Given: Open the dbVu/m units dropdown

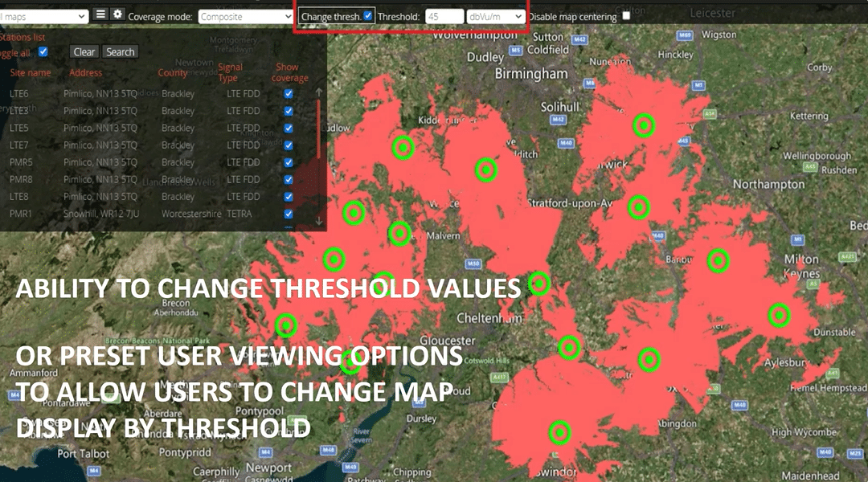Looking at the screenshot, I should 495,17.
